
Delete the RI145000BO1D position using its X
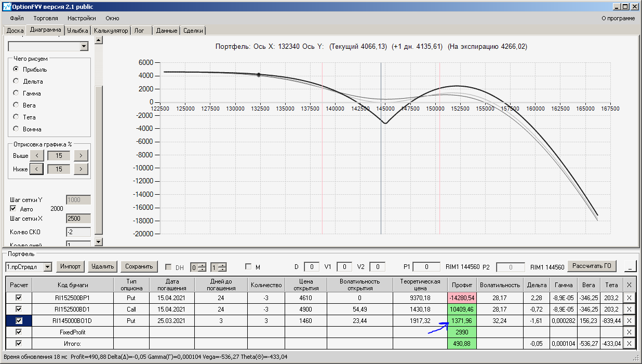(x=629, y=320)
